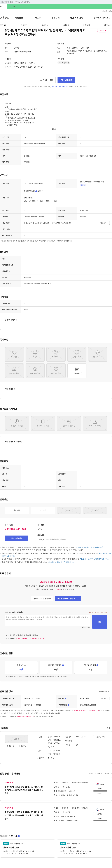112x868 pixels.
Task: Select the 주택자금 지원 welfare icon
Action: (x=14, y=371)
